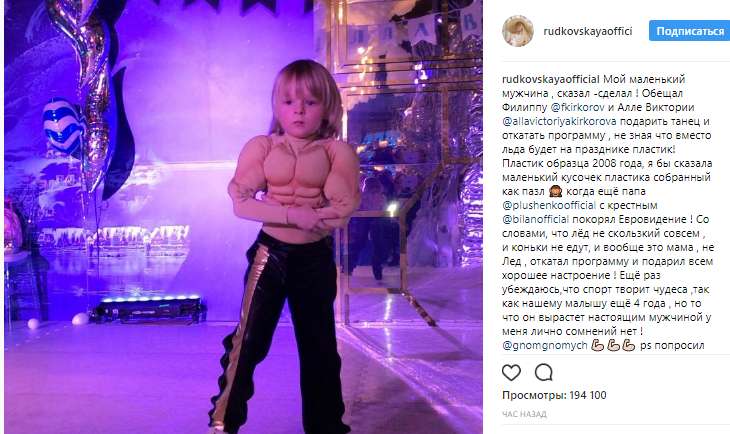Open the @fkirkorov mention
This screenshot has height=434, width=730.
pos(577,107)
